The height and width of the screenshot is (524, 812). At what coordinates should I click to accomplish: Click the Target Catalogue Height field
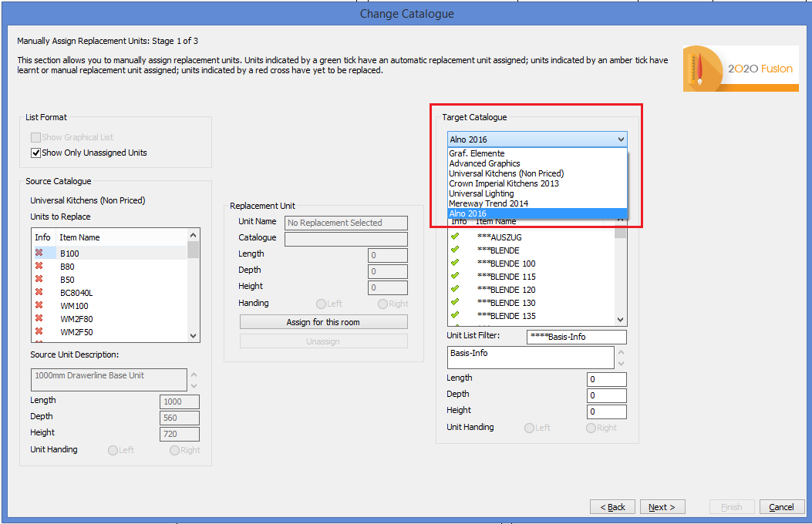tap(606, 411)
